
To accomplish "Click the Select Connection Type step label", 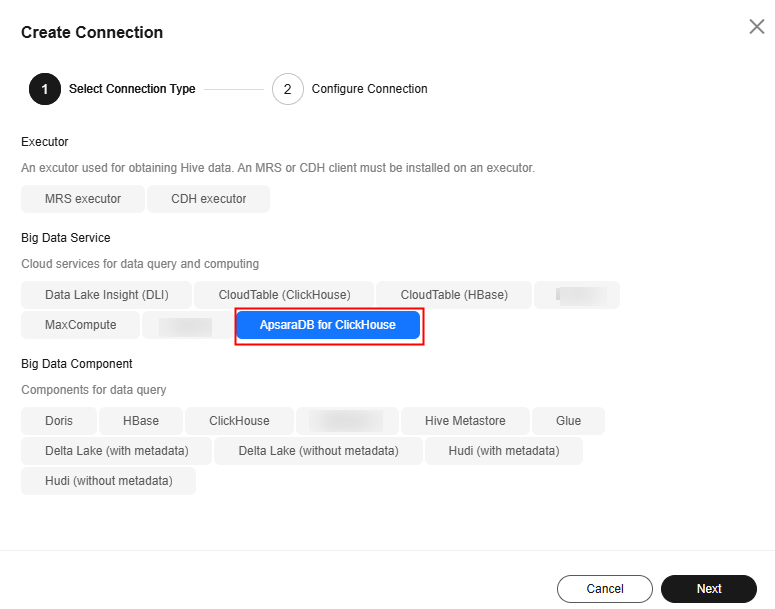I will pyautogui.click(x=132, y=89).
